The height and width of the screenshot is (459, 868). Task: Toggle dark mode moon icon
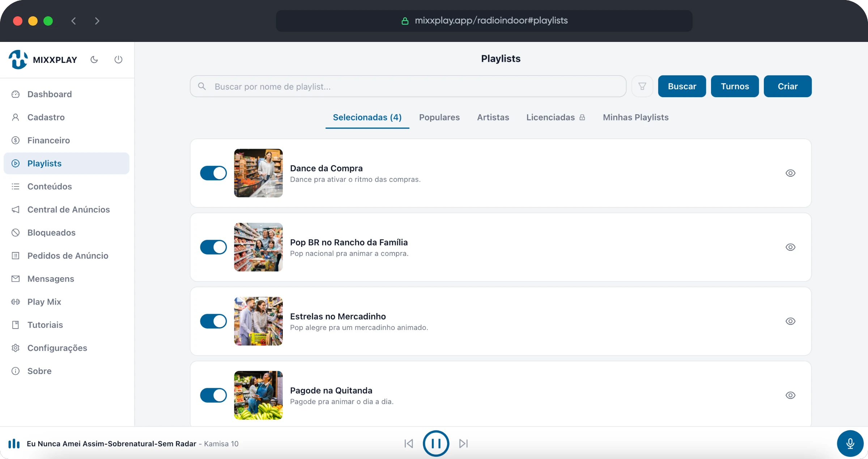click(94, 60)
